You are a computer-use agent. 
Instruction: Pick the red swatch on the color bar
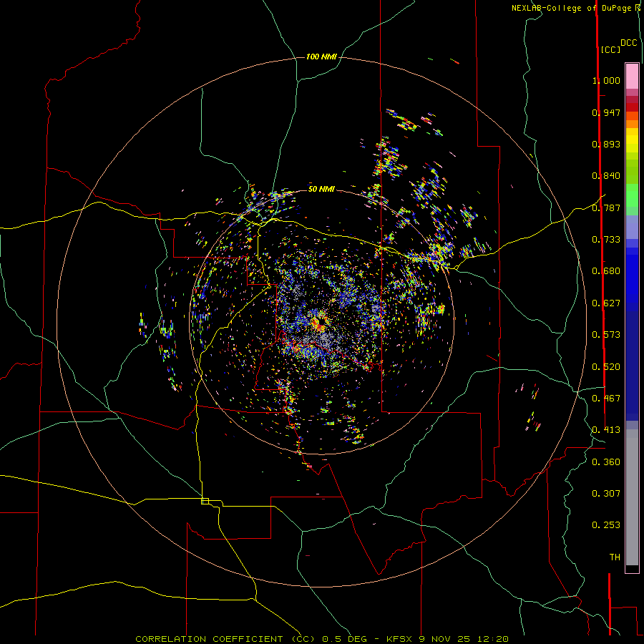[x=632, y=107]
